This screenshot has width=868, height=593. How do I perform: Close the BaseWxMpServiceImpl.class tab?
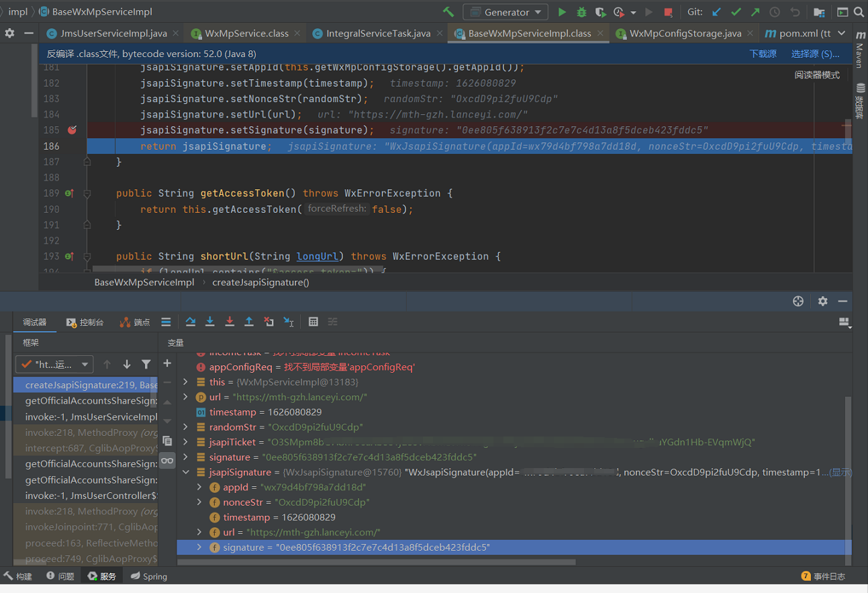601,33
